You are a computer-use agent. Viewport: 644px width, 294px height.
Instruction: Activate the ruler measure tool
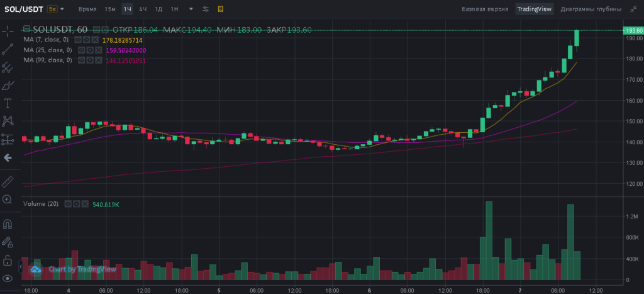click(x=8, y=181)
